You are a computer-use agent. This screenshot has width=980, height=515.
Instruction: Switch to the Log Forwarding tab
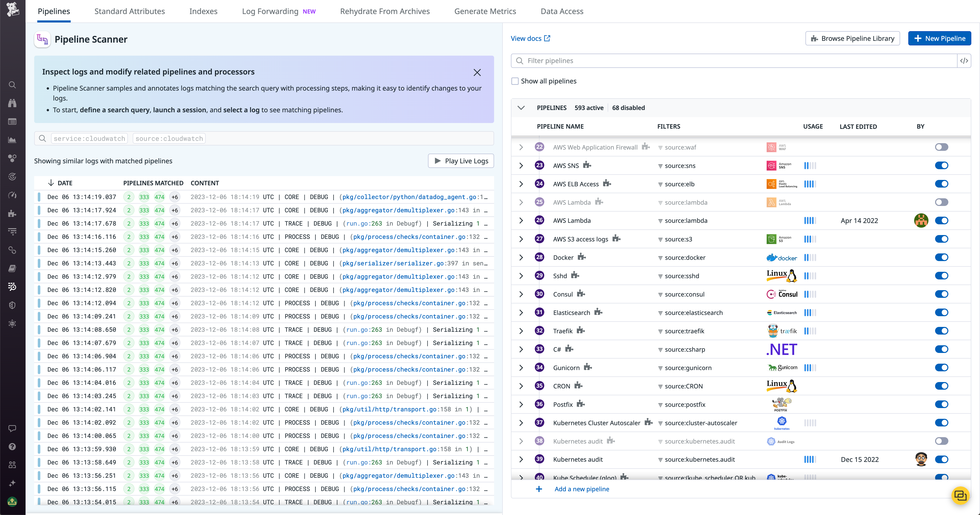click(270, 11)
